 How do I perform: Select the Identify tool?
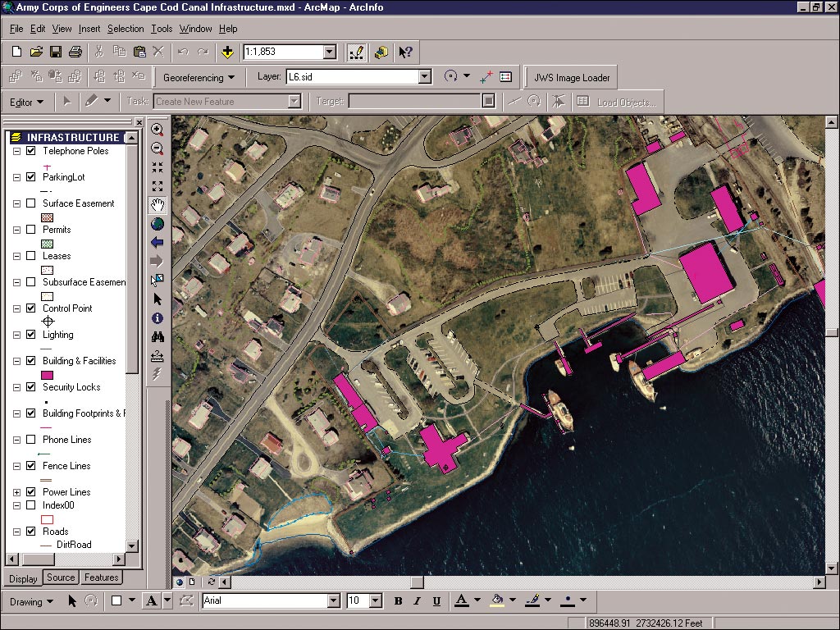click(157, 318)
